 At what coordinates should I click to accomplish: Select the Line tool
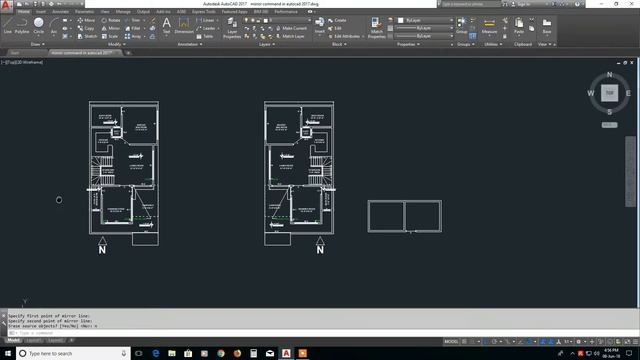click(x=8, y=26)
